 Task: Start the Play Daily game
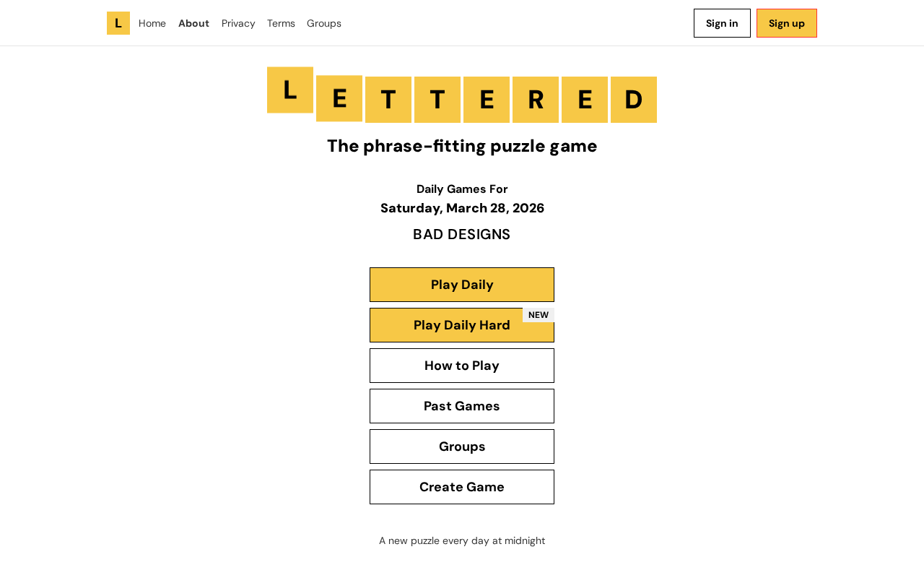tap(462, 285)
